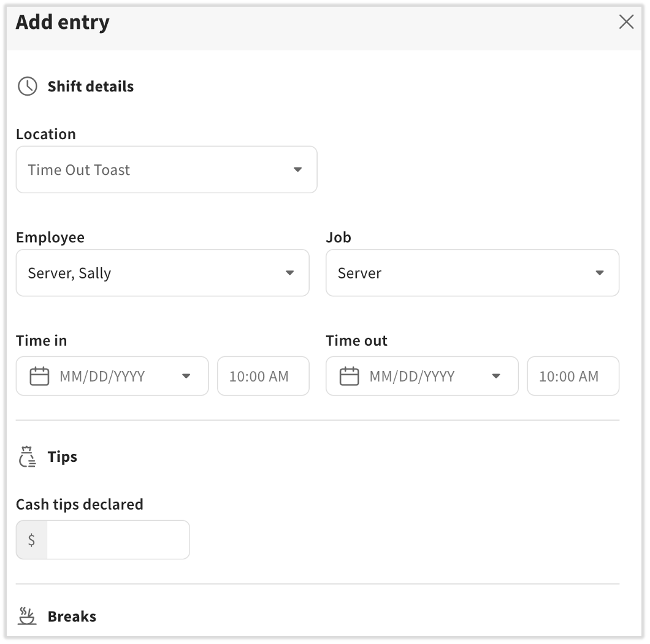Click the Breaks section label
650x644 pixels.
pos(72,616)
